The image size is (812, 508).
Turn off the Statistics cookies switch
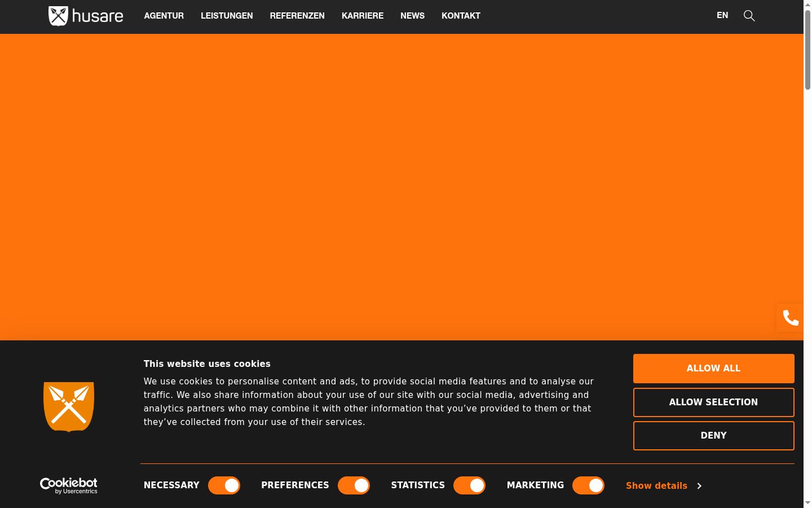[469, 485]
